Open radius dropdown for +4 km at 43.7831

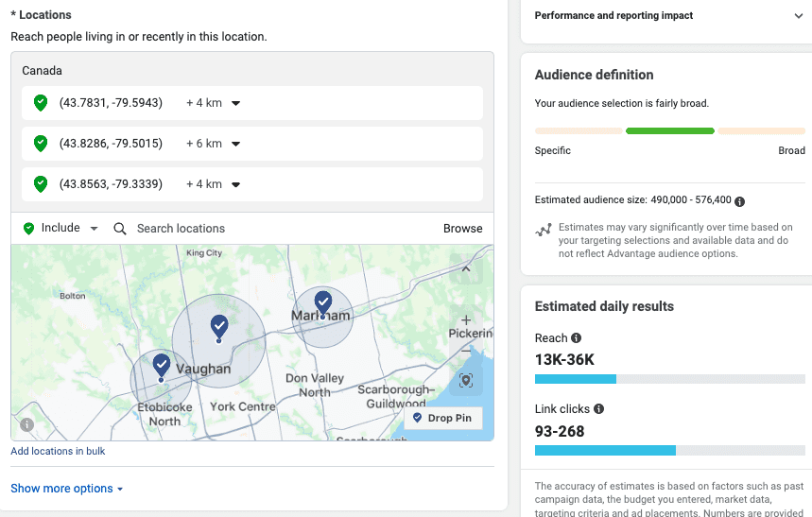[x=235, y=103]
